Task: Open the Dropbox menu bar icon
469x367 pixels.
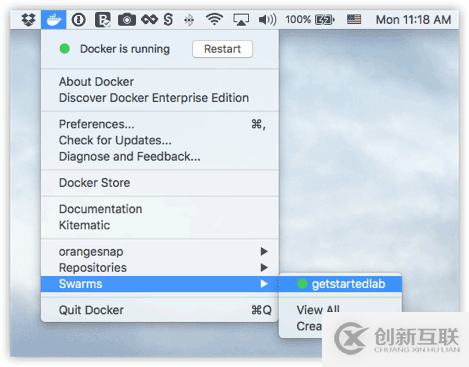Action: tap(28, 20)
